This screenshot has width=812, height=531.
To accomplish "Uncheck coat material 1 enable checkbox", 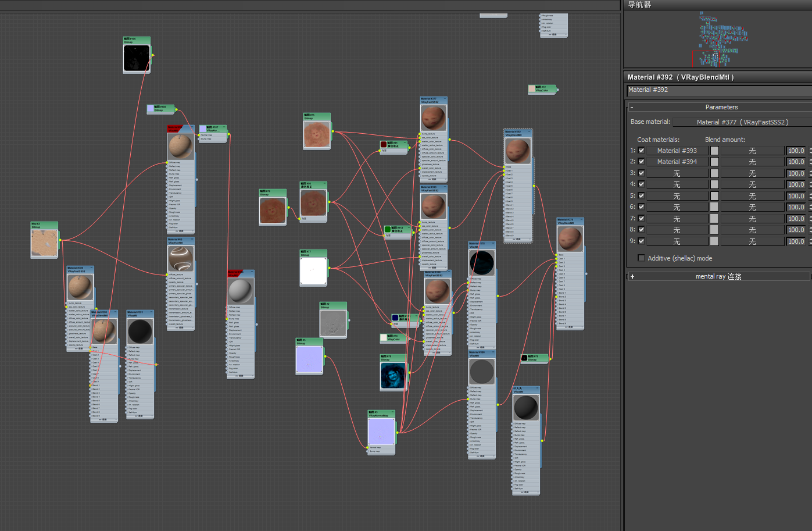I will [641, 151].
